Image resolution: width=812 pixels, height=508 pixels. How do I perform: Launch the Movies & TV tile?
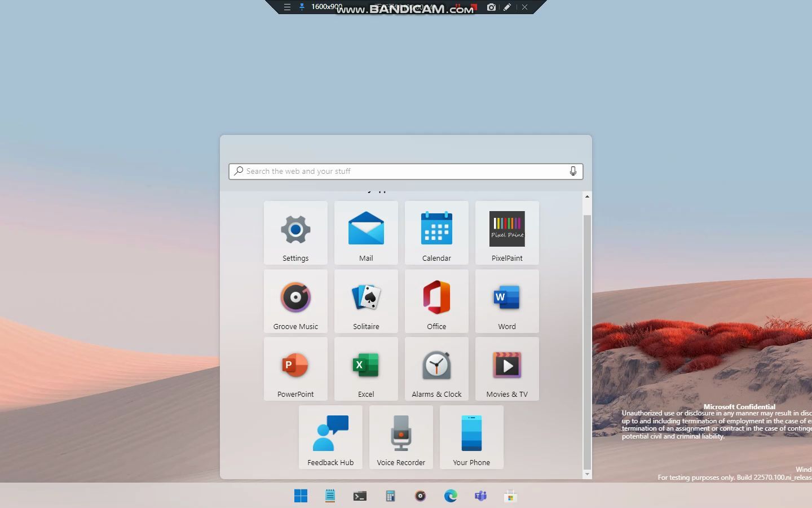pyautogui.click(x=507, y=369)
